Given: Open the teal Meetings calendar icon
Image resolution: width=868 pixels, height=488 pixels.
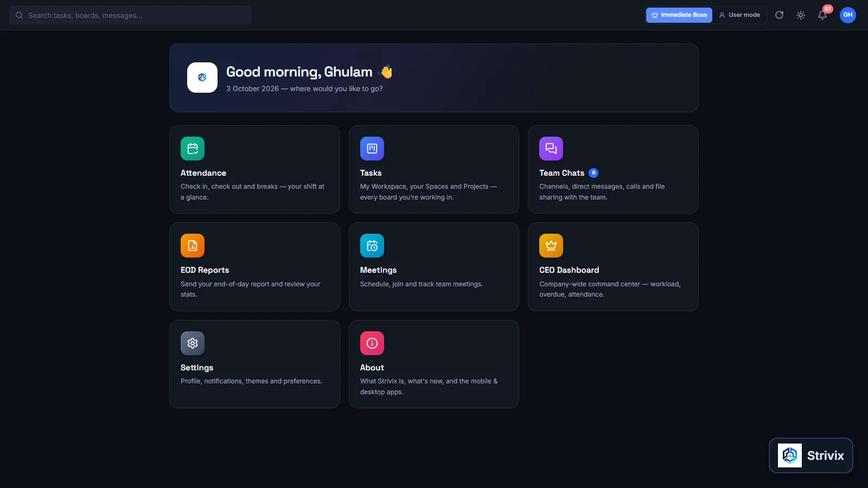Looking at the screenshot, I should coord(372,246).
